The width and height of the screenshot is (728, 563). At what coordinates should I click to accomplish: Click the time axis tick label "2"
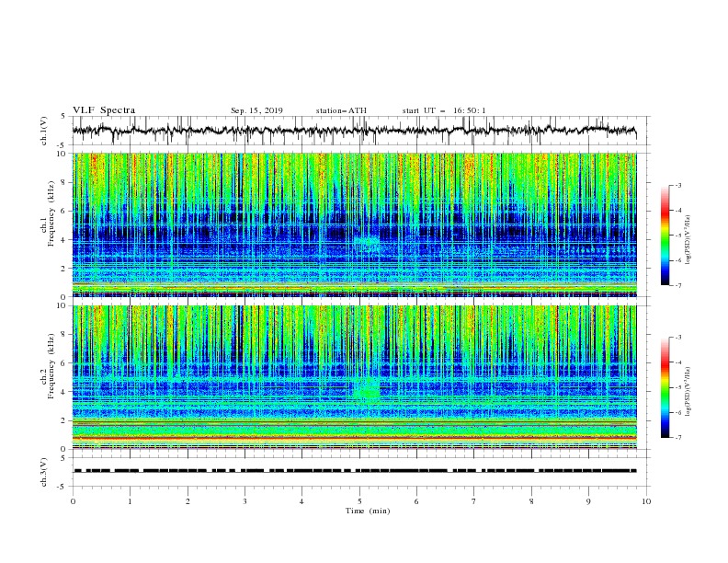188,501
